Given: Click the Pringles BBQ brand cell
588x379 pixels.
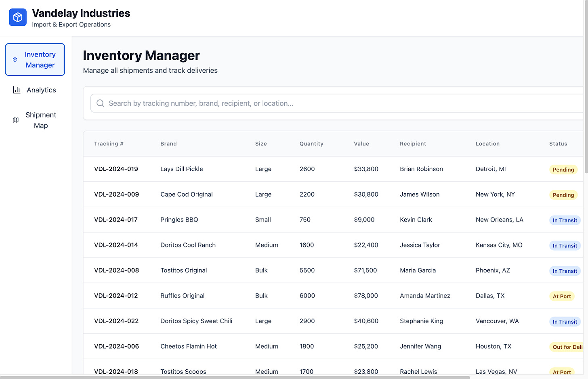Looking at the screenshot, I should [x=179, y=220].
